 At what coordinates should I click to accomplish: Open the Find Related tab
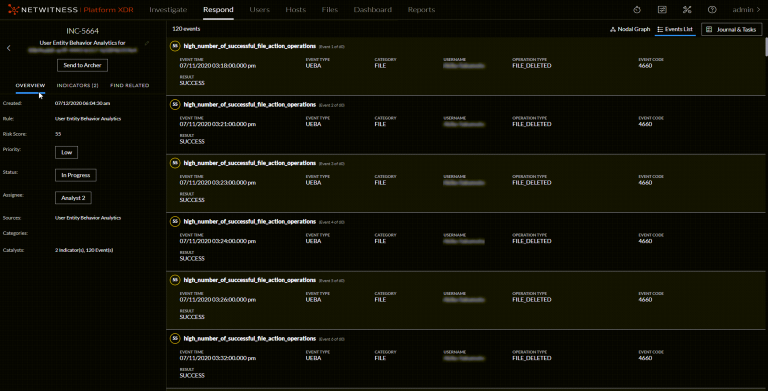click(x=130, y=85)
